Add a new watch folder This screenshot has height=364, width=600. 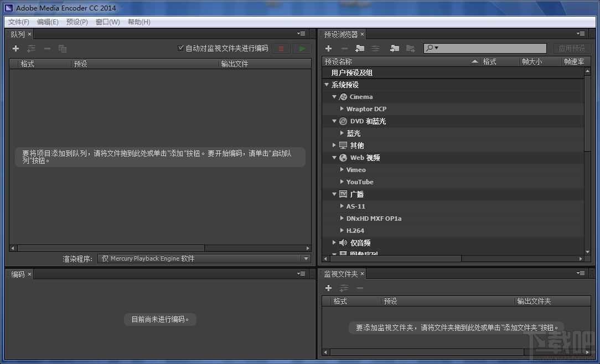click(328, 288)
